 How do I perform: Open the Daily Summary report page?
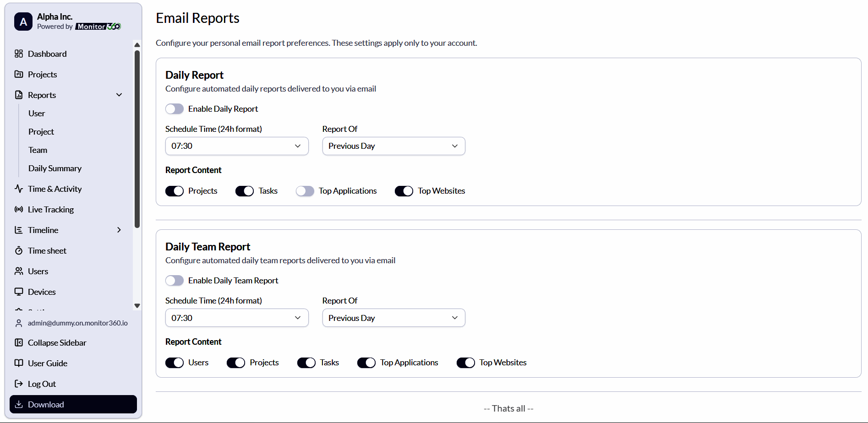coord(55,168)
